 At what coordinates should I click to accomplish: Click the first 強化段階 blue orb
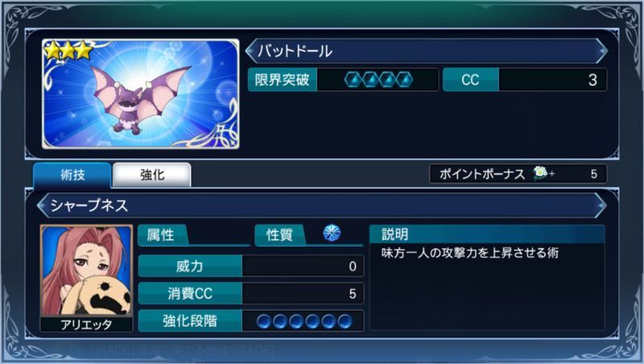point(264,321)
